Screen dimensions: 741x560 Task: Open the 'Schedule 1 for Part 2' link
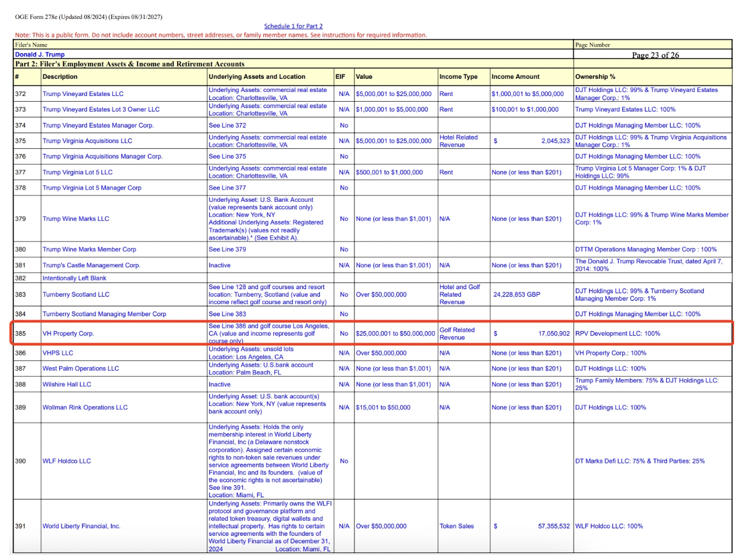pos(293,26)
